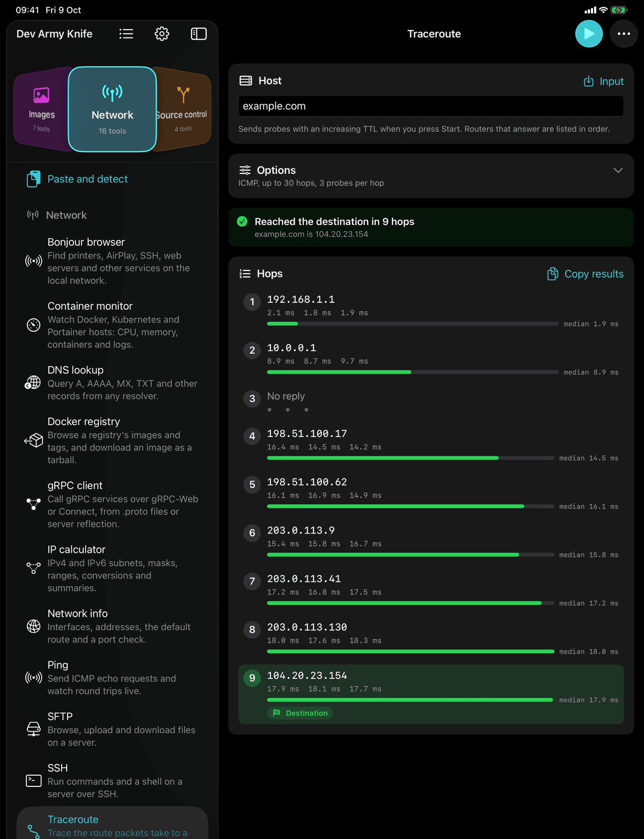Select Traceroute in the sidebar
The height and width of the screenshot is (839, 644).
pyautogui.click(x=112, y=823)
